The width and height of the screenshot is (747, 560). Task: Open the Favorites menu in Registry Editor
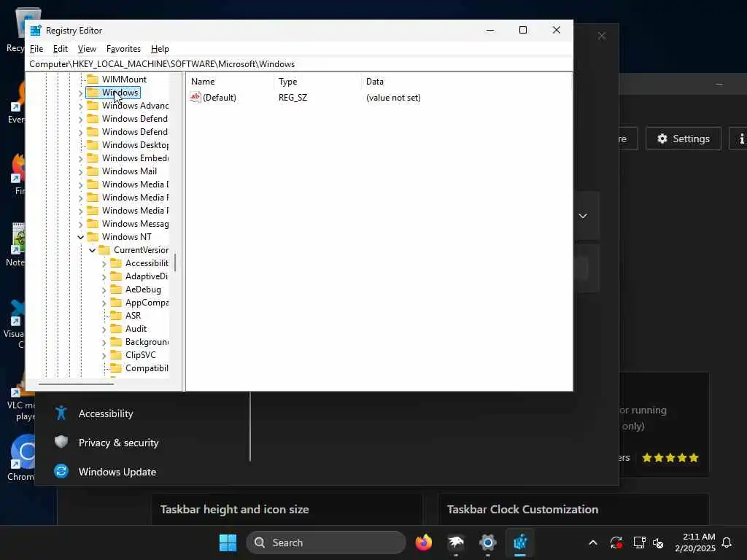pos(123,49)
